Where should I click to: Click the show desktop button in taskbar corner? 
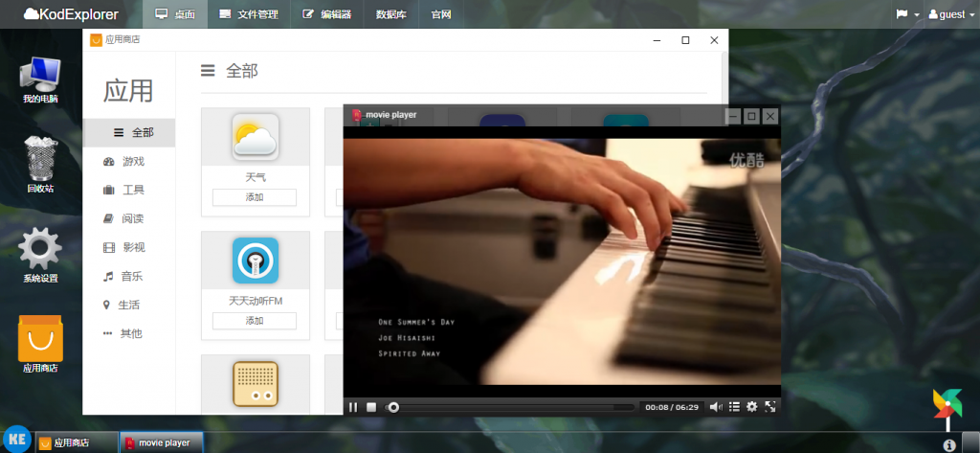(x=970, y=442)
